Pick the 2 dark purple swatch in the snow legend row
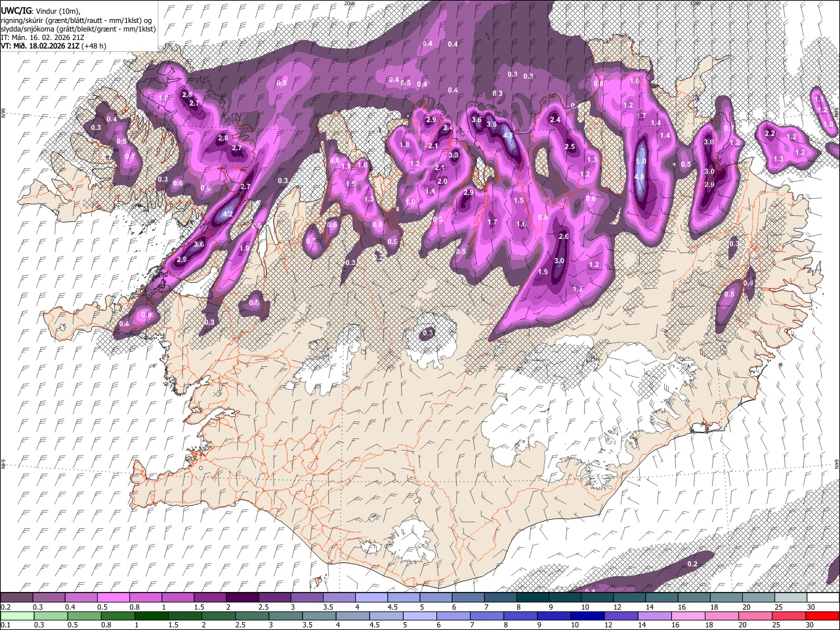This screenshot has height=630, width=840. click(x=242, y=597)
